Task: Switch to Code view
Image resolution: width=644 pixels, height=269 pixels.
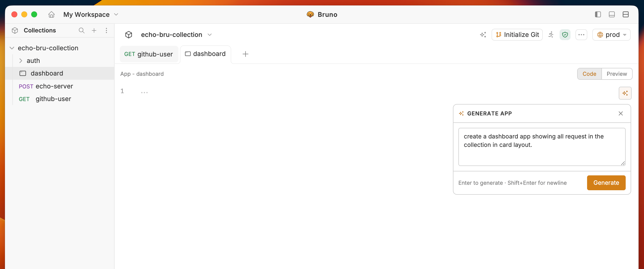Action: tap(589, 74)
